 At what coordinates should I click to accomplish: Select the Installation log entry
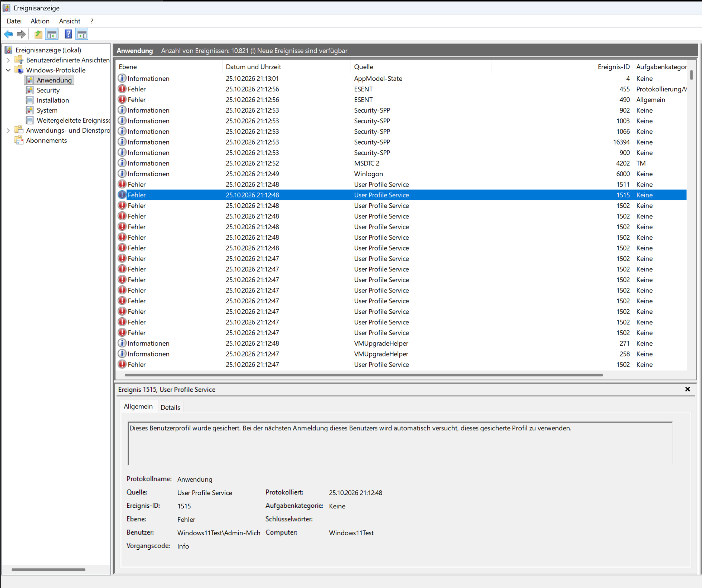point(53,100)
